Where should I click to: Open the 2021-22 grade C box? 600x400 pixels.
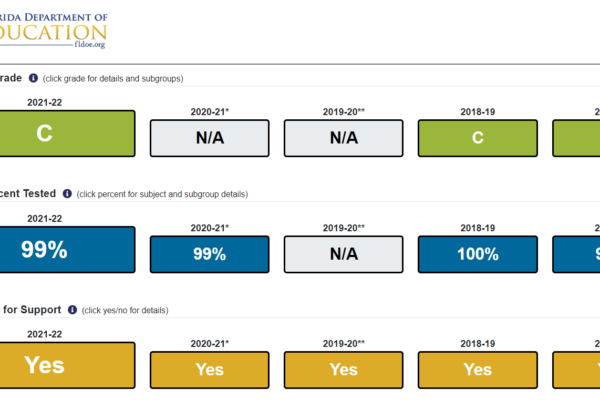tap(67, 134)
